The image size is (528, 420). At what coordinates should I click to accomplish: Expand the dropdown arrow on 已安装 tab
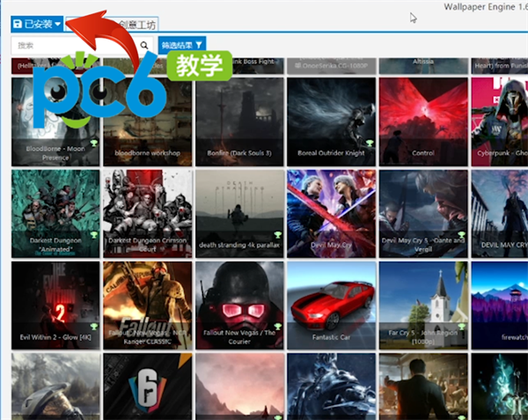pos(57,25)
